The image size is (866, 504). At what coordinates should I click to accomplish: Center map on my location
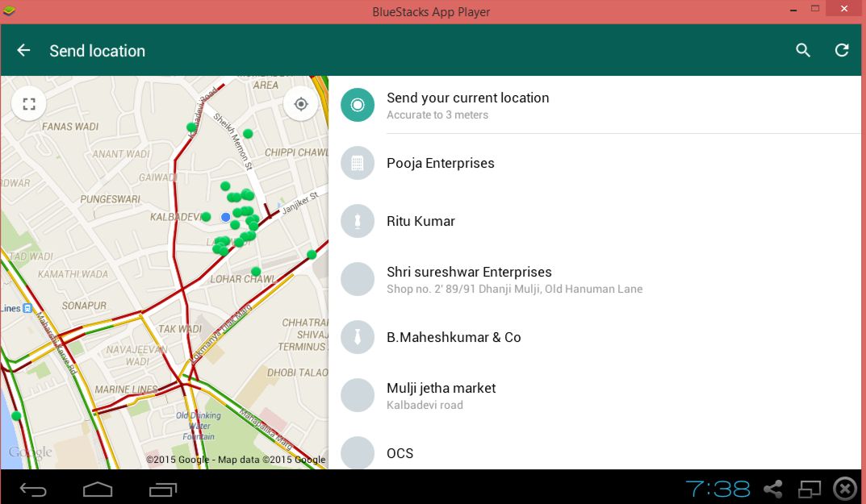300,104
